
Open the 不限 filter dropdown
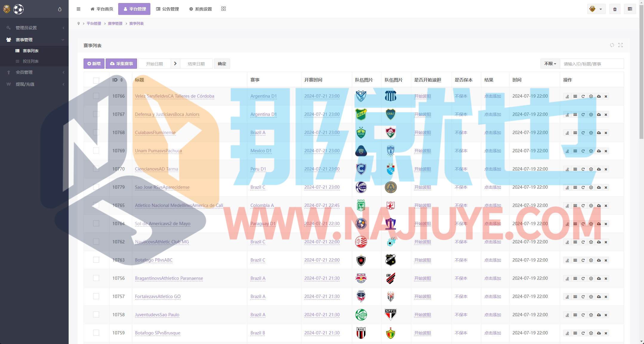[x=550, y=64]
